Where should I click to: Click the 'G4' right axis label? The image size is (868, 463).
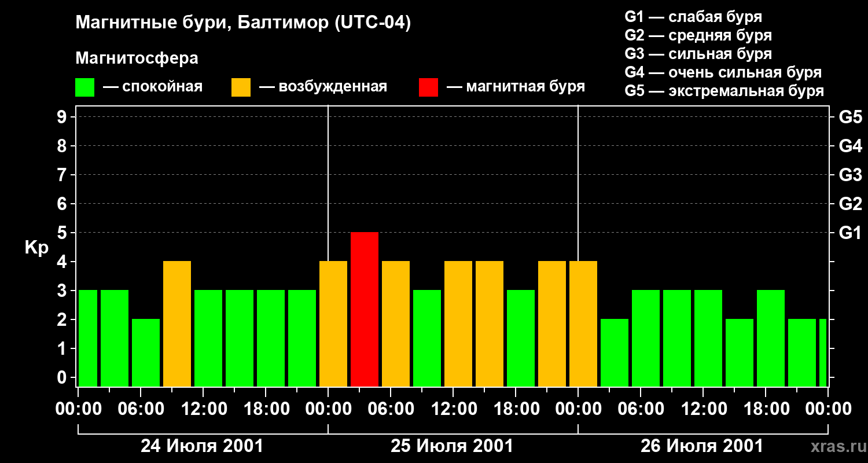pos(850,146)
